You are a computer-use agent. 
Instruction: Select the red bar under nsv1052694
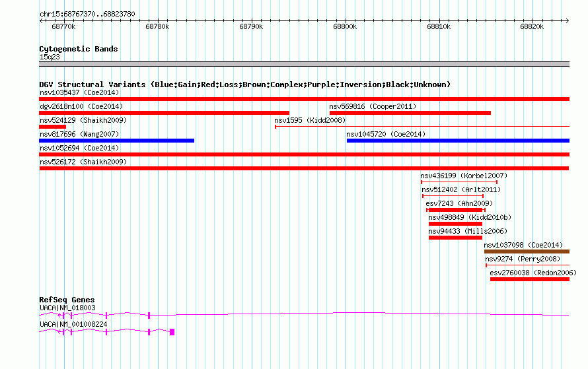pyautogui.click(x=304, y=154)
